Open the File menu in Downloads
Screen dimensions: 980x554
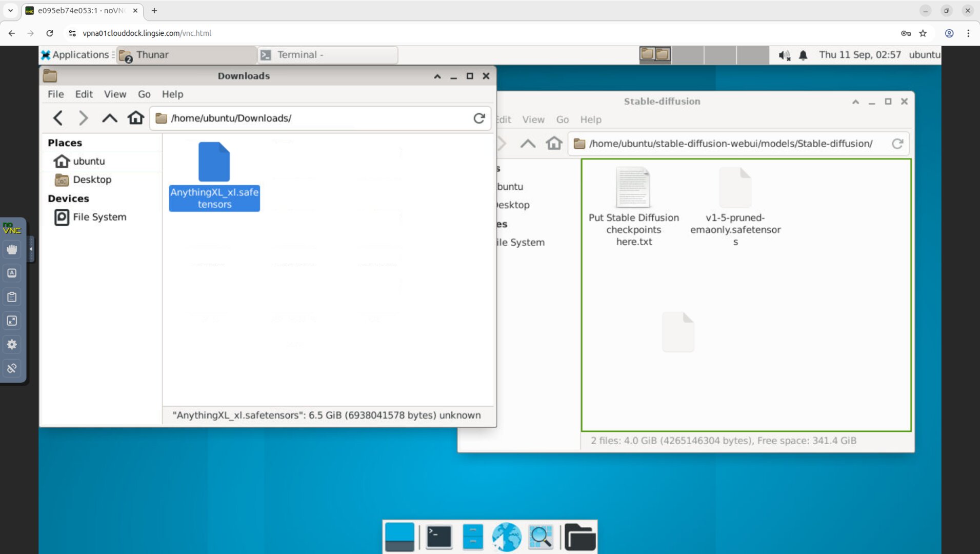[x=55, y=94]
